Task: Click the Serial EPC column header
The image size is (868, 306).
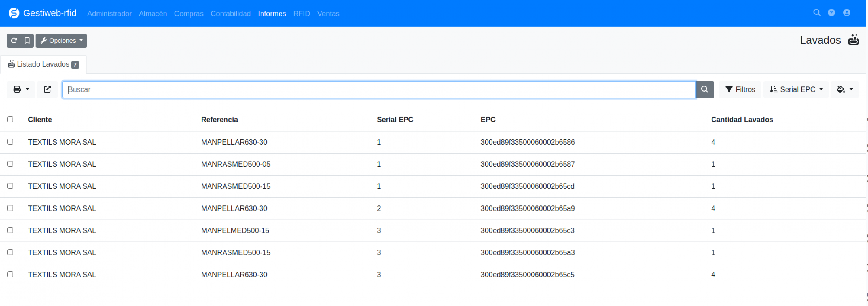Action: 395,120
